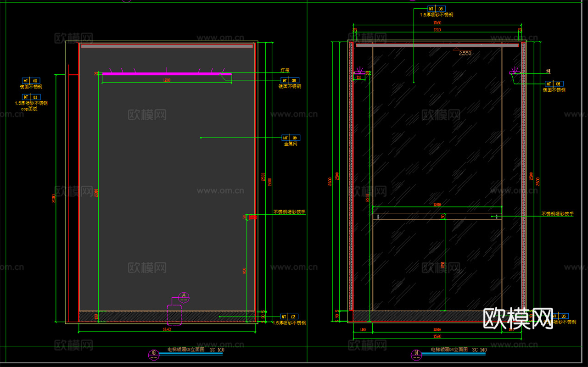Click the 2.550 ceiling elevation label
This screenshot has height=367, width=588.
coord(465,53)
